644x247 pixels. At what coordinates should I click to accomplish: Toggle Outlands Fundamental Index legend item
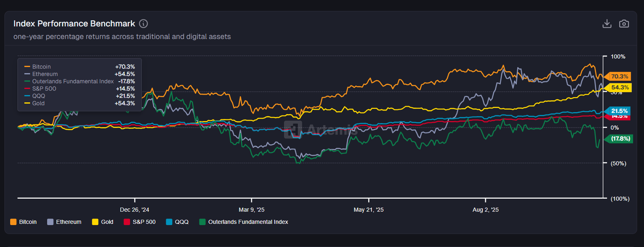248,222
